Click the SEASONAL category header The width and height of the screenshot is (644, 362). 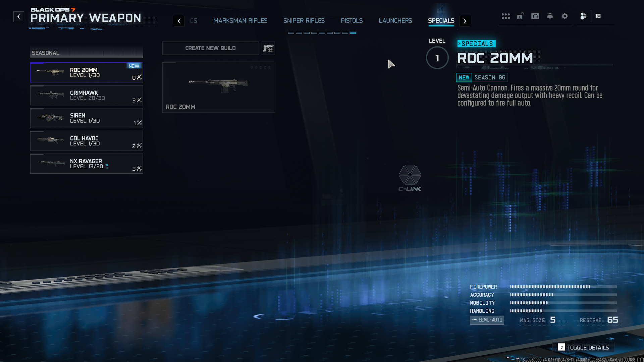pyautogui.click(x=87, y=53)
